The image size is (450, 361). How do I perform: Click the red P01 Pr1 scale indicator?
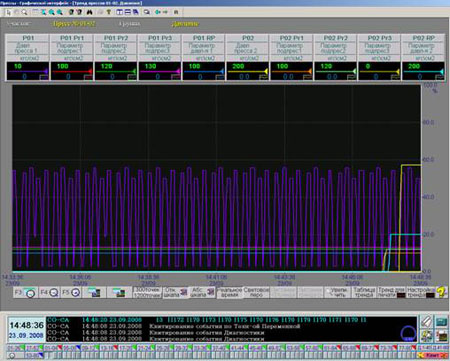[x=72, y=71]
